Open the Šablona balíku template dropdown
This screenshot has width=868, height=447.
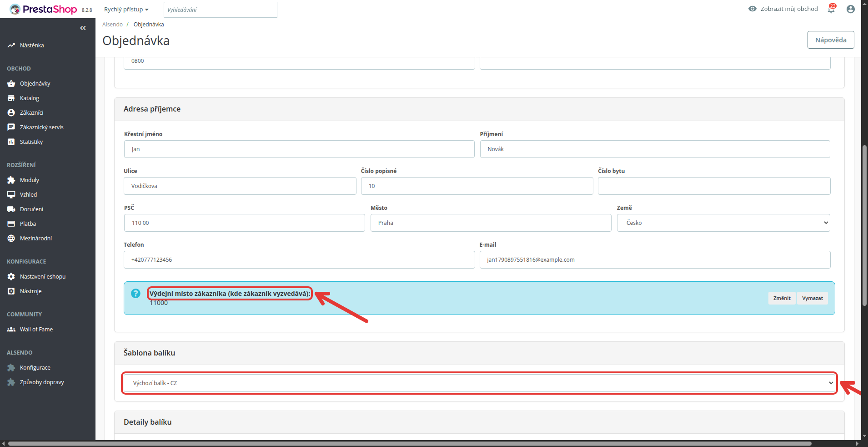tap(480, 383)
